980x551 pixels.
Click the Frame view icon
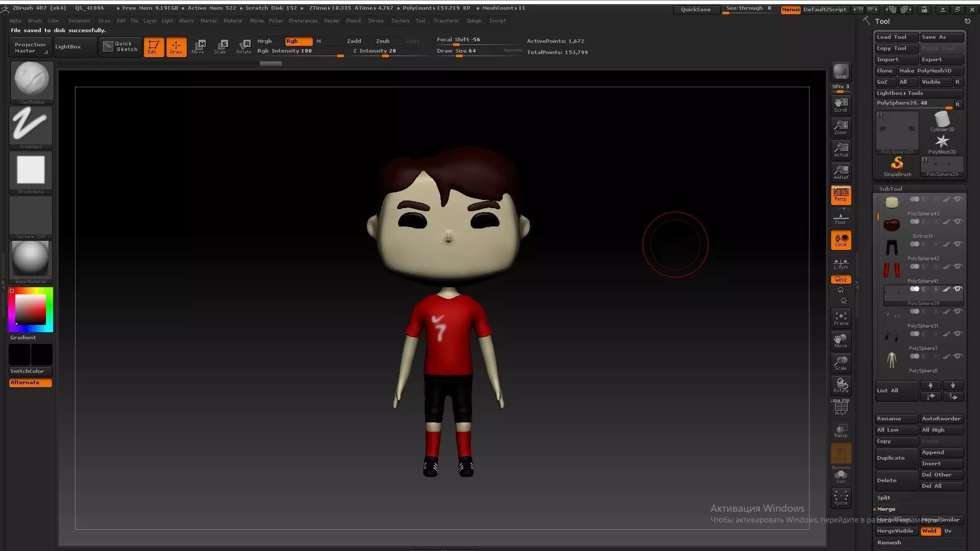pyautogui.click(x=841, y=318)
